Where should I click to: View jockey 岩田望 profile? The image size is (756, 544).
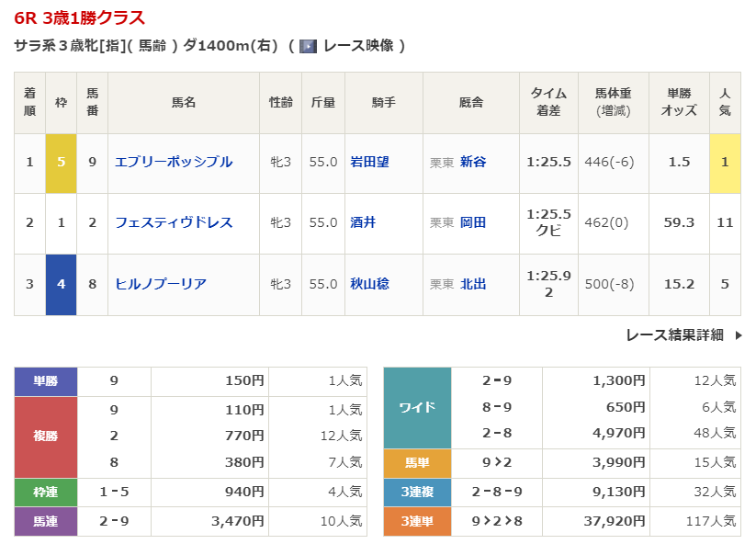(x=369, y=162)
